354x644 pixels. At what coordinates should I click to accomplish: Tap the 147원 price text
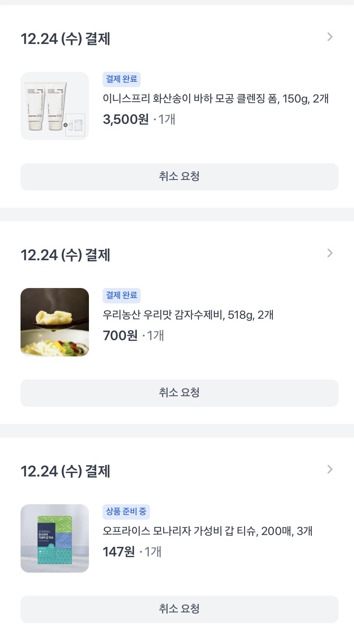pyautogui.click(x=119, y=552)
